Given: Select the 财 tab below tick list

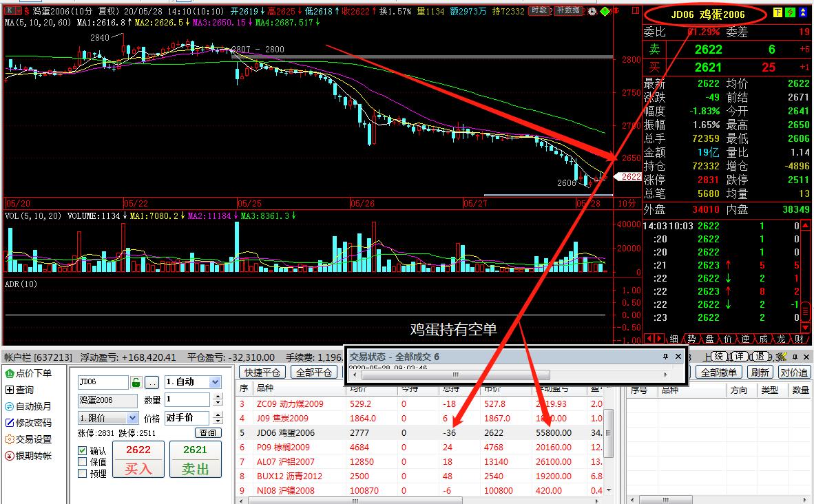Looking at the screenshot, I should pyautogui.click(x=799, y=339).
